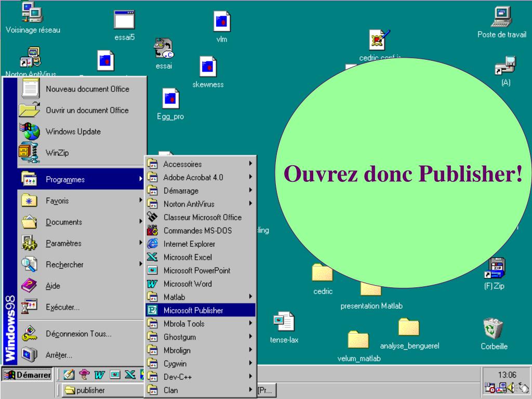
Task: Choose Déconnexion Tous... in Start menu
Action: click(81, 334)
